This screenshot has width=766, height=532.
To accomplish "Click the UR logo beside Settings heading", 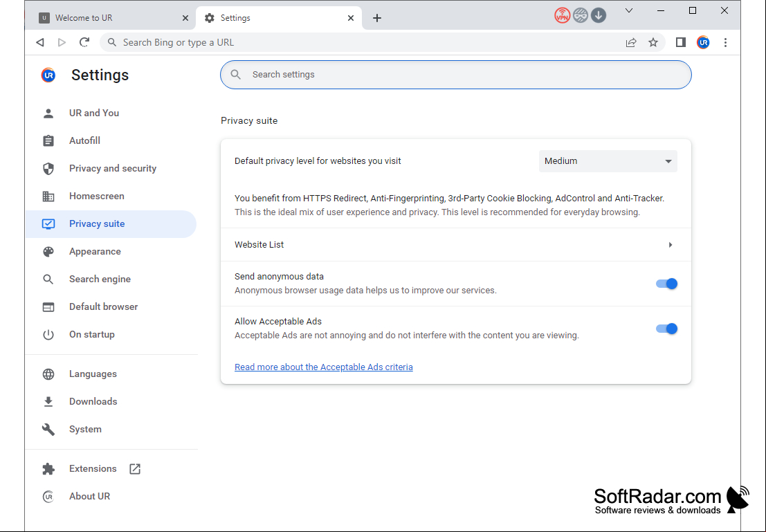I will [48, 75].
